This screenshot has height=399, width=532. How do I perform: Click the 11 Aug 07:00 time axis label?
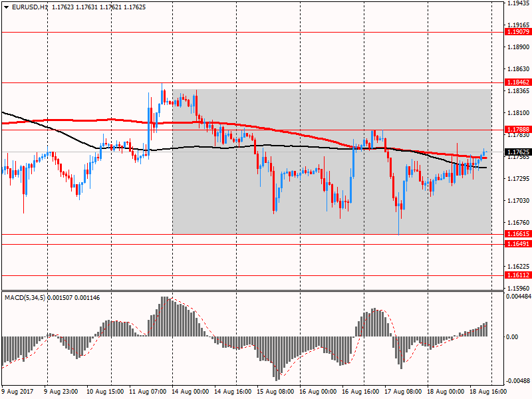point(148,392)
